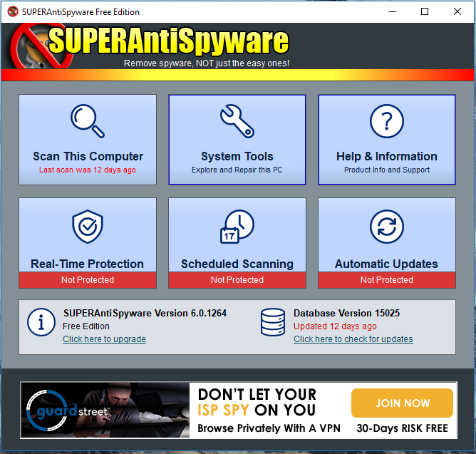Click the clock calendar Scheduled Scanning icon

point(237,227)
